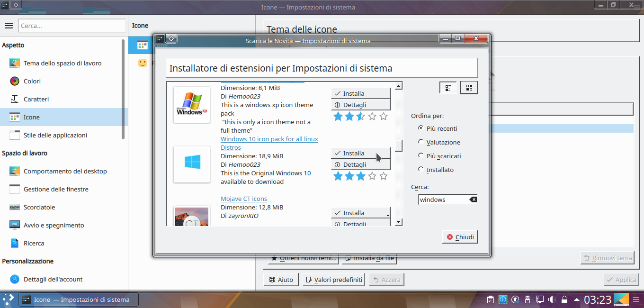Screen dimensions: 644x308
Task: Open the blue info notifications tray icon
Action: pos(503,299)
